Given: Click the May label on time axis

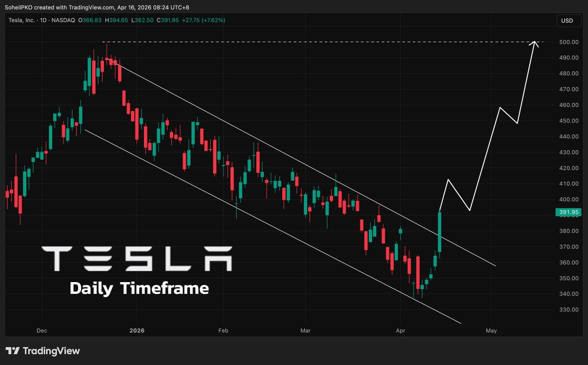Looking at the screenshot, I should point(491,331).
